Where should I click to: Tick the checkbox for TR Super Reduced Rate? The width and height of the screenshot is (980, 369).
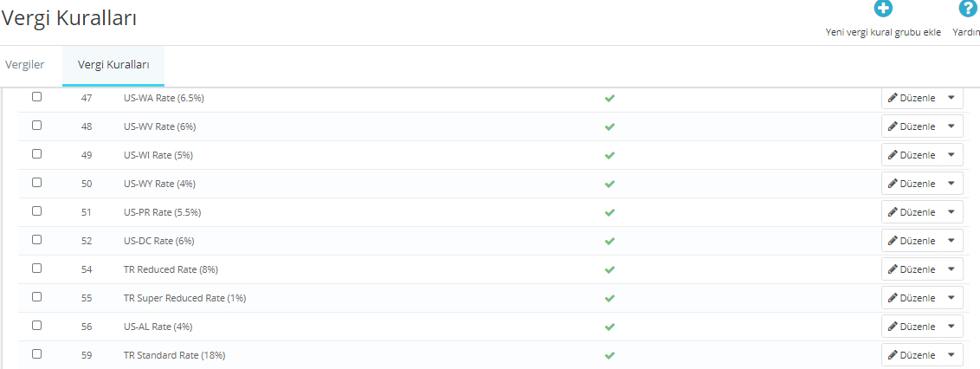coord(37,296)
